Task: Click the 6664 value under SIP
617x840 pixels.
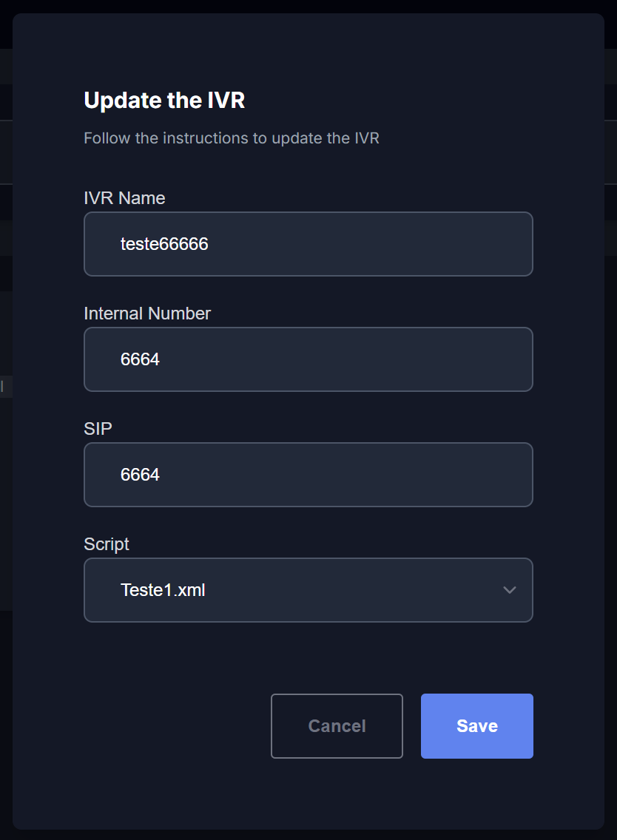Action: pos(140,475)
